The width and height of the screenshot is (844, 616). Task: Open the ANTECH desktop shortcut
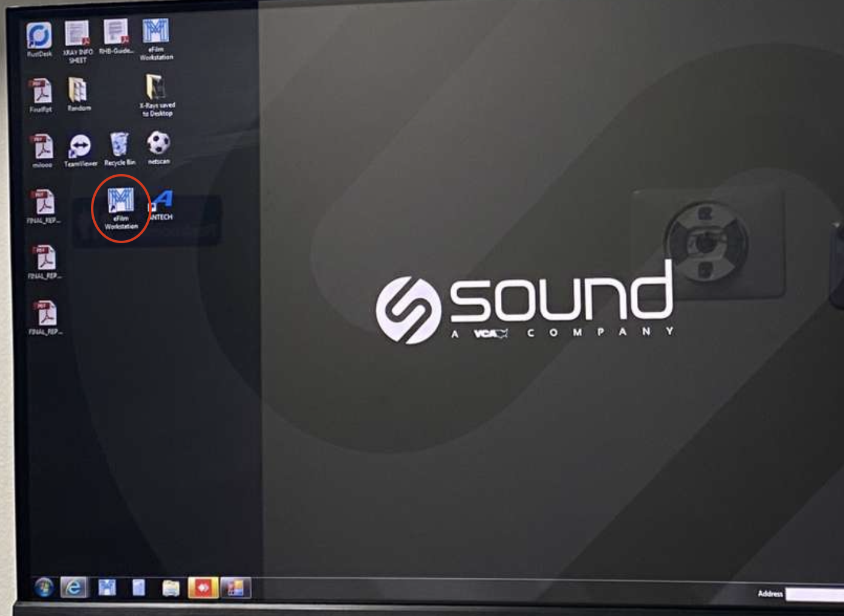coord(161,205)
